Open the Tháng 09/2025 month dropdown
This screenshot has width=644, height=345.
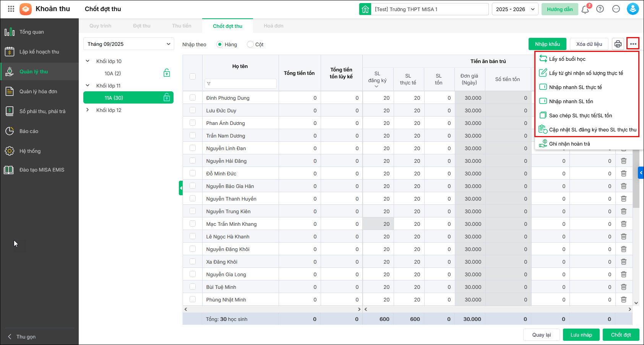coord(128,44)
